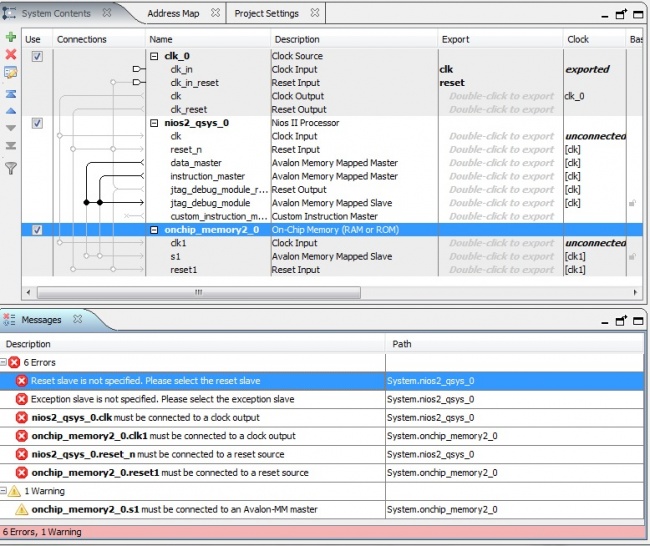
Task: Click the clk connection node for nios2_qsys_0
Action: 60,136
